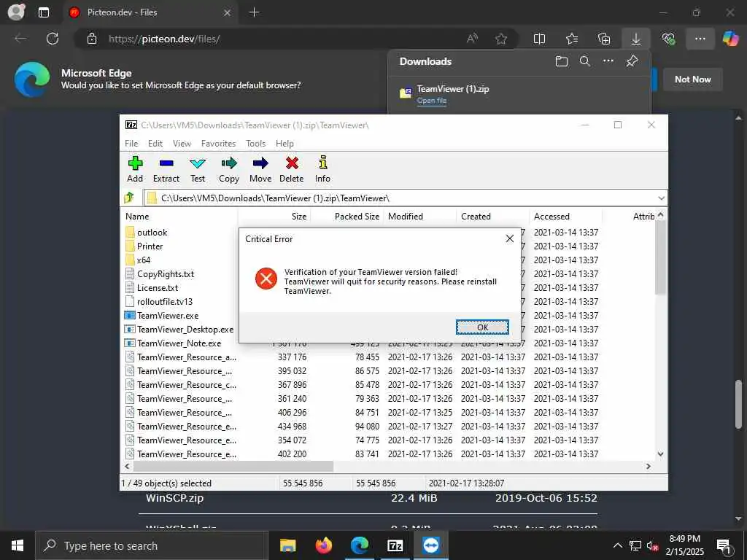Click the Add toolbar icon in 7-Zip
The height and width of the screenshot is (560, 747).
(135, 169)
